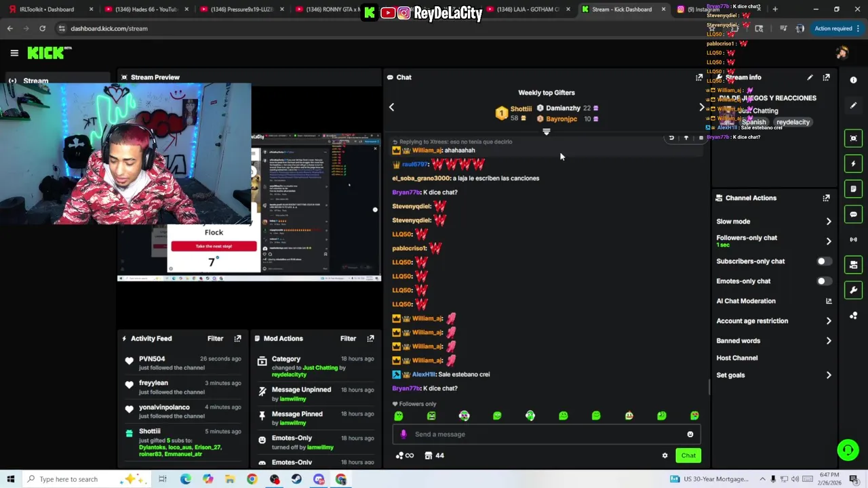Go to the next Weekly top Gifters page

[701, 107]
